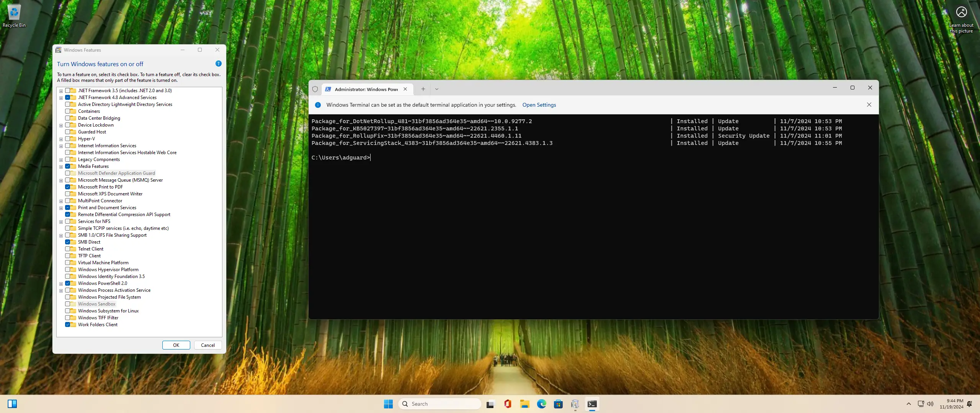
Task: Click the Windows Start button
Action: [388, 404]
